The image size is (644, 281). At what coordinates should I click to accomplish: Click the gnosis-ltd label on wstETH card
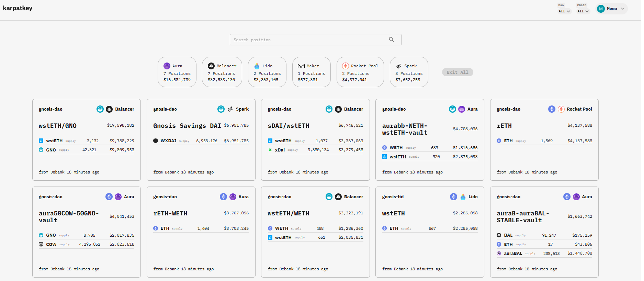click(393, 197)
